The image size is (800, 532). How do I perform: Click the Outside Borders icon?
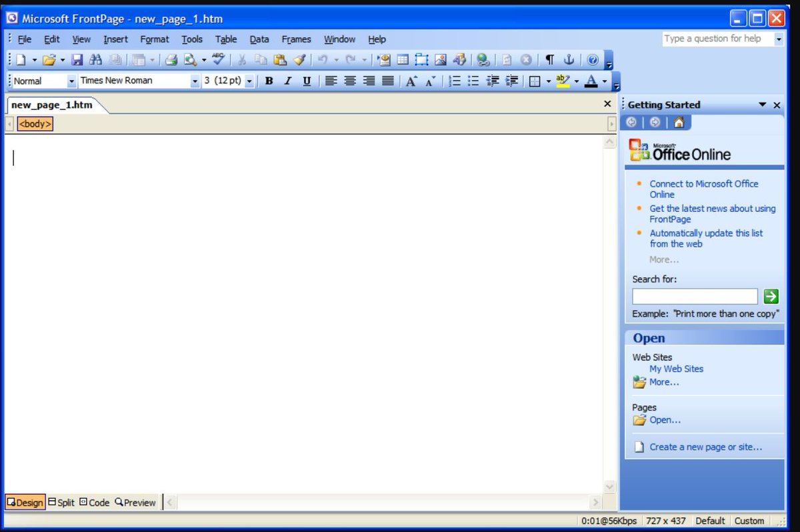(x=535, y=81)
